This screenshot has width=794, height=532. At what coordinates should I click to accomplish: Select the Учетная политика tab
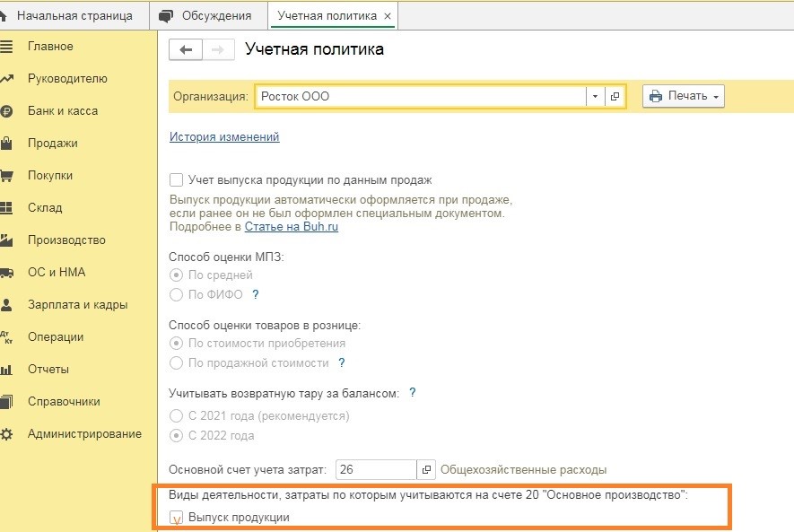[x=327, y=15]
